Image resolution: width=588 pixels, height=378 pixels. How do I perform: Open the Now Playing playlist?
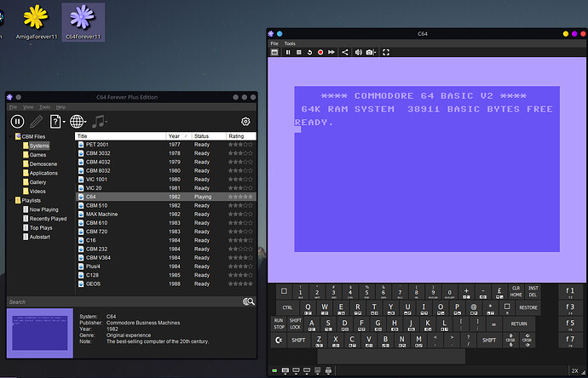click(41, 209)
